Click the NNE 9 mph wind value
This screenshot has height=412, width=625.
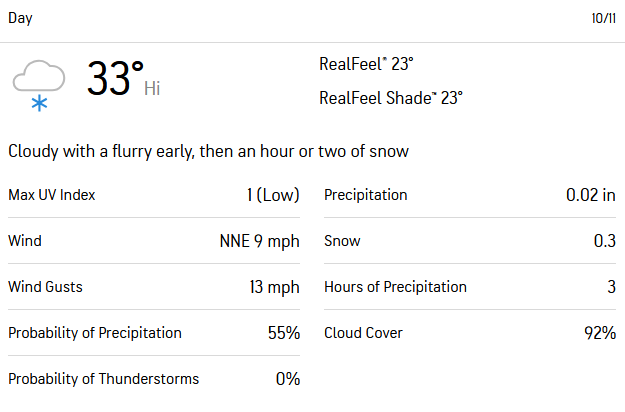tap(259, 241)
